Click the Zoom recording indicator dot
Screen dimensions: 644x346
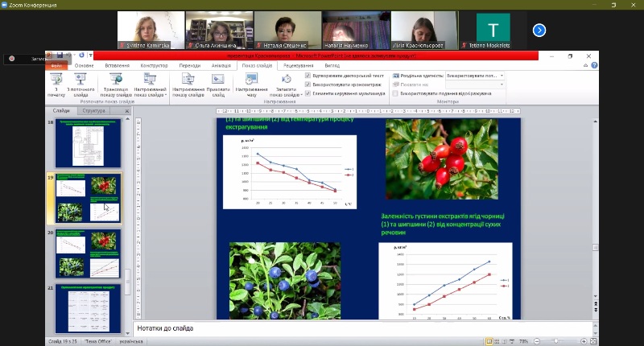tap(12, 59)
